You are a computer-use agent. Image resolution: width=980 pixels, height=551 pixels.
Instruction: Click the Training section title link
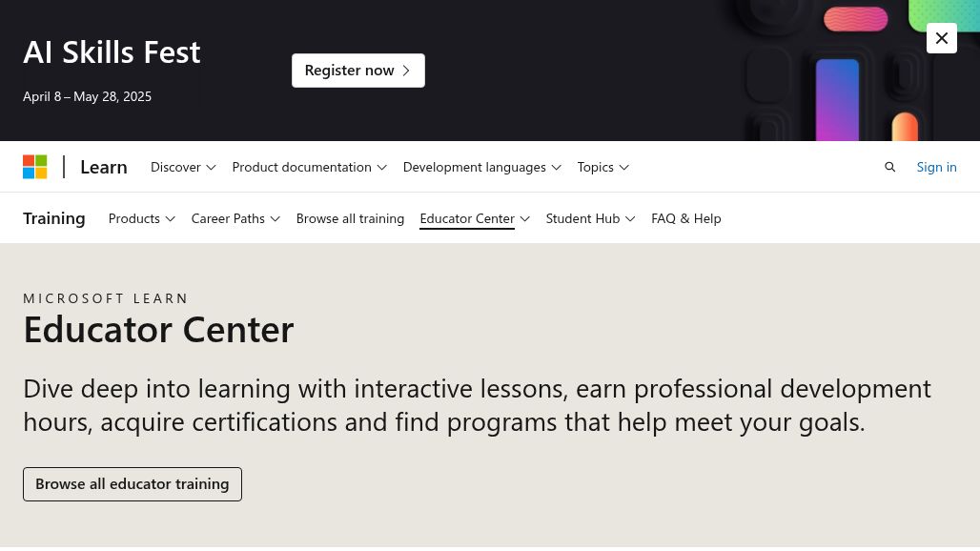[53, 218]
